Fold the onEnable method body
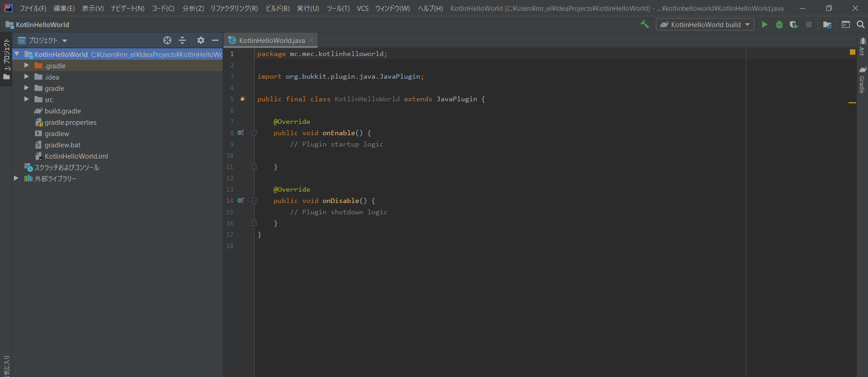The height and width of the screenshot is (377, 868). [x=254, y=133]
